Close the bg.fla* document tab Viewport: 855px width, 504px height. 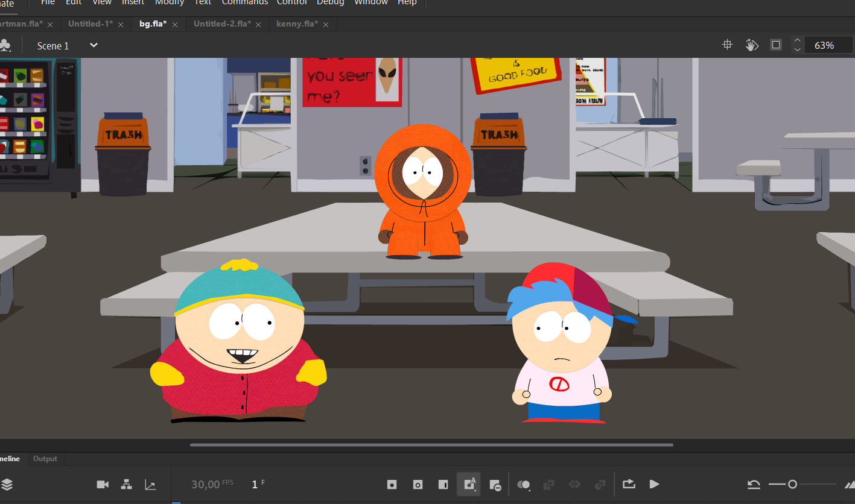pos(175,25)
